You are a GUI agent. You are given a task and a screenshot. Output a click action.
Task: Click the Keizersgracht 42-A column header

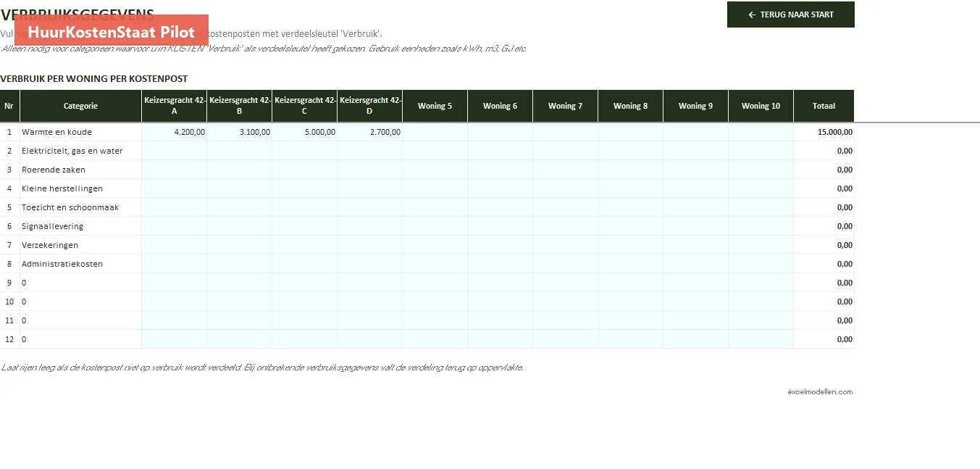click(175, 106)
